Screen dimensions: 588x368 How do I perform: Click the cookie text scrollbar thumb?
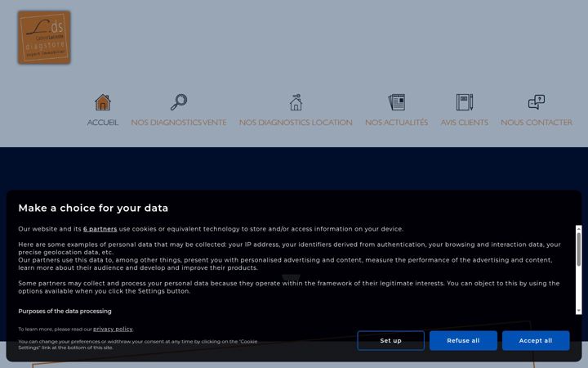pyautogui.click(x=579, y=249)
